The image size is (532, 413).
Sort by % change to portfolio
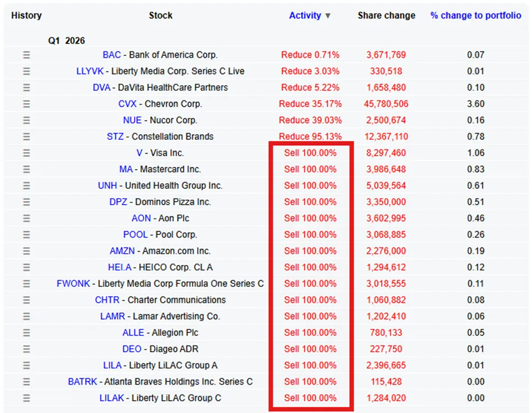(x=476, y=16)
